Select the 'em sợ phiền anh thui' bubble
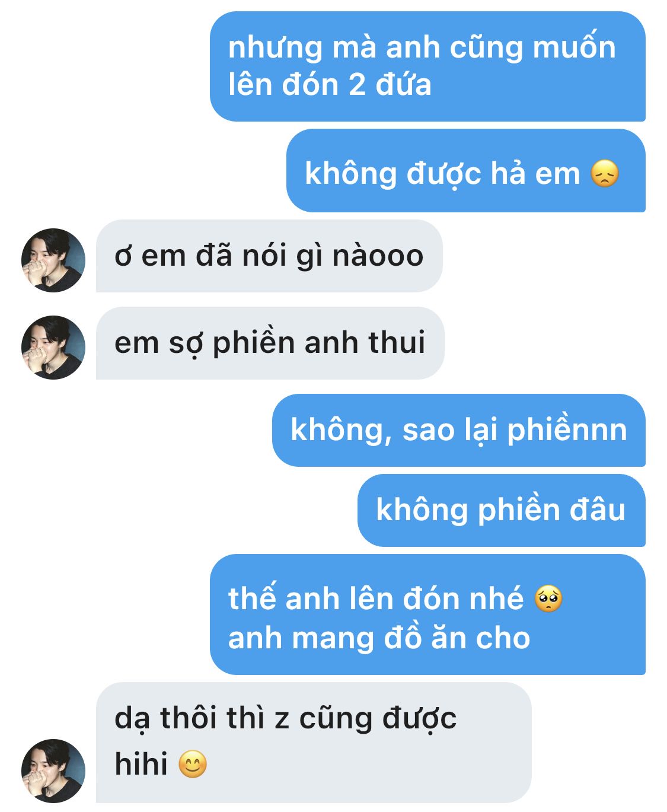Viewport: 667px width, 812px height. click(270, 343)
